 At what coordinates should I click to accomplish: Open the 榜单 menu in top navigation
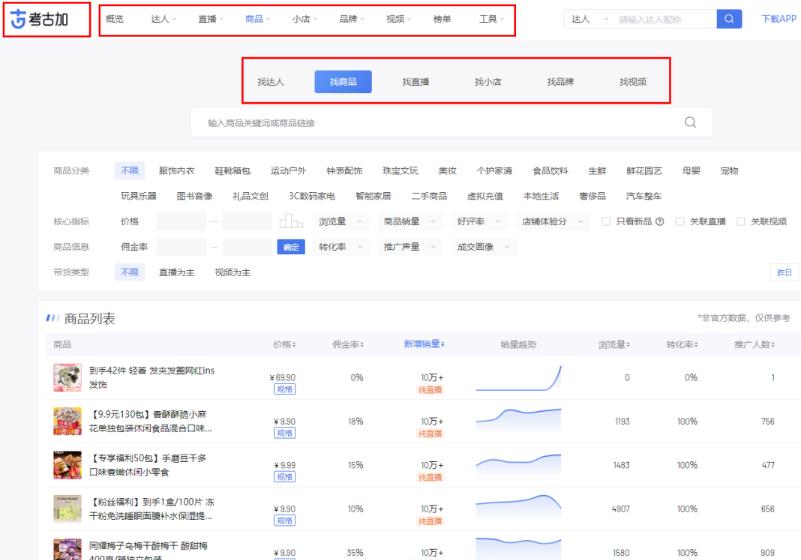(442, 19)
